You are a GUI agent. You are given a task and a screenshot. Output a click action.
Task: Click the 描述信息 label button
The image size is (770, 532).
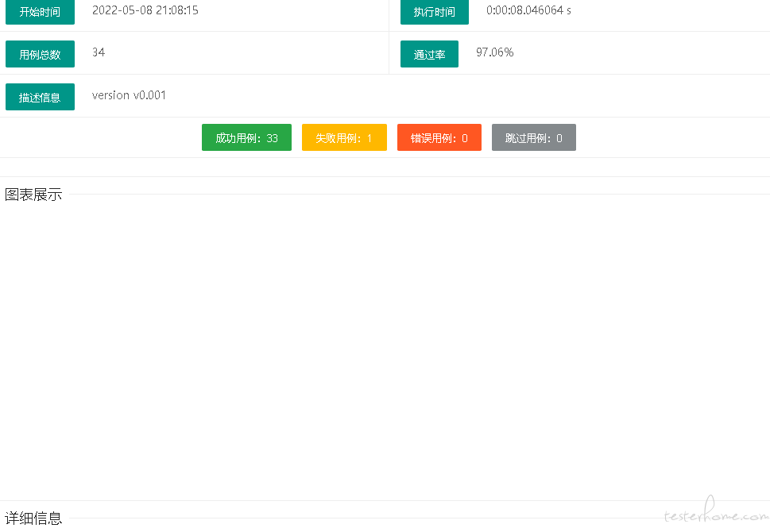40,97
